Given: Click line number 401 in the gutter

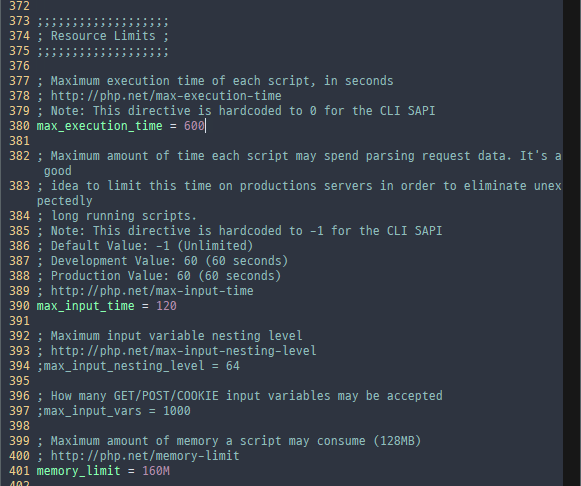Looking at the screenshot, I should (x=19, y=471).
